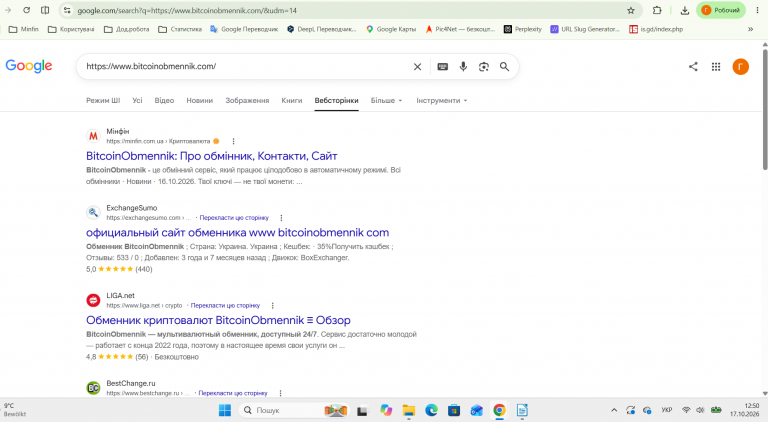Image resolution: width=768 pixels, height=422 pixels.
Task: Select the Вебсторінки tab
Action: (336, 100)
